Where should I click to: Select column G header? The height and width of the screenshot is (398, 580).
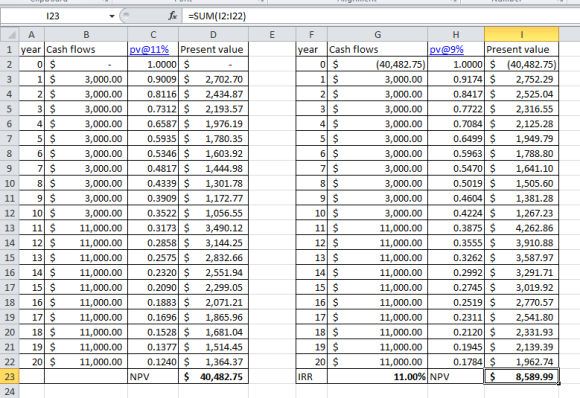[377, 35]
